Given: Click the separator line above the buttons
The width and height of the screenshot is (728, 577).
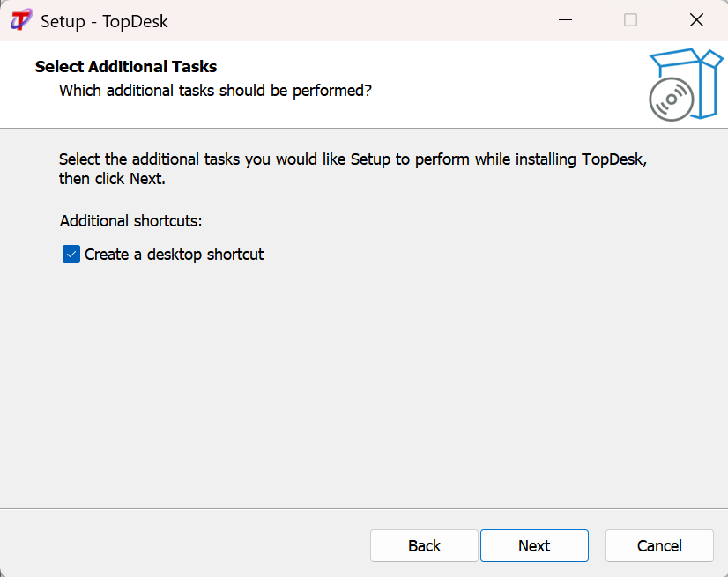Looking at the screenshot, I should point(364,508).
